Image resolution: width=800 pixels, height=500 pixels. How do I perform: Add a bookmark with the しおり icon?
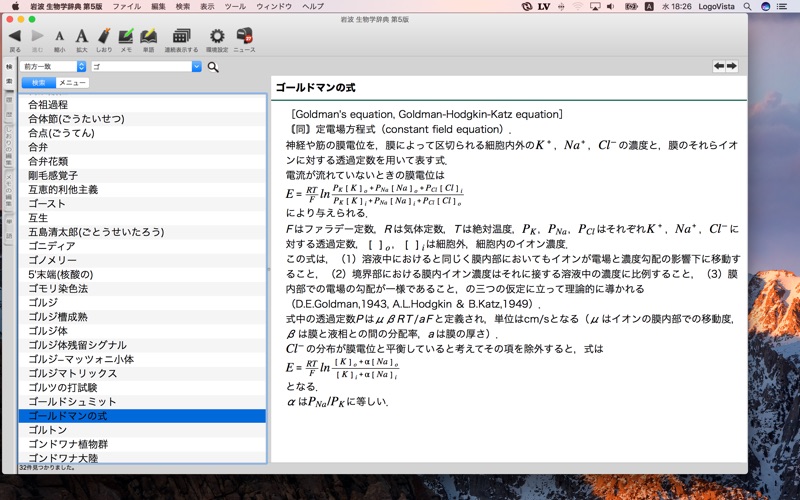click(x=104, y=36)
